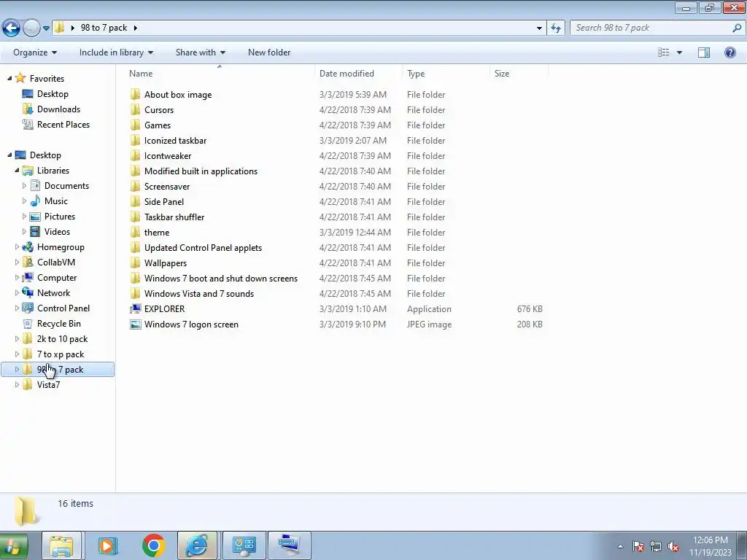Screen dimensions: 747x560
Task: Expand the Homegroup node
Action: [x=17, y=246]
